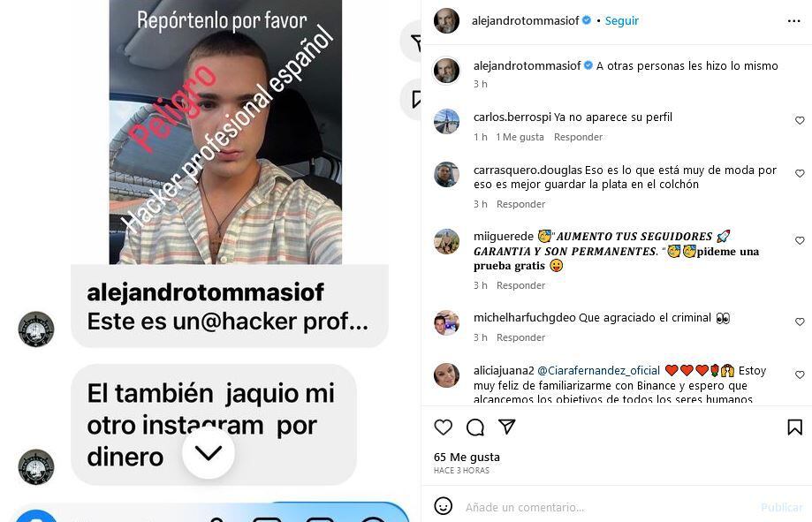
Task: Reply to carlos.berrospi's comment
Action: (578, 137)
